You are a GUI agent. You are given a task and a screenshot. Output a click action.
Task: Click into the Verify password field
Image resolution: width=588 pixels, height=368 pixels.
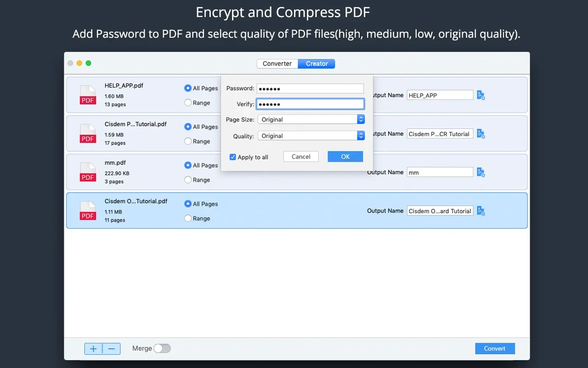coord(310,104)
